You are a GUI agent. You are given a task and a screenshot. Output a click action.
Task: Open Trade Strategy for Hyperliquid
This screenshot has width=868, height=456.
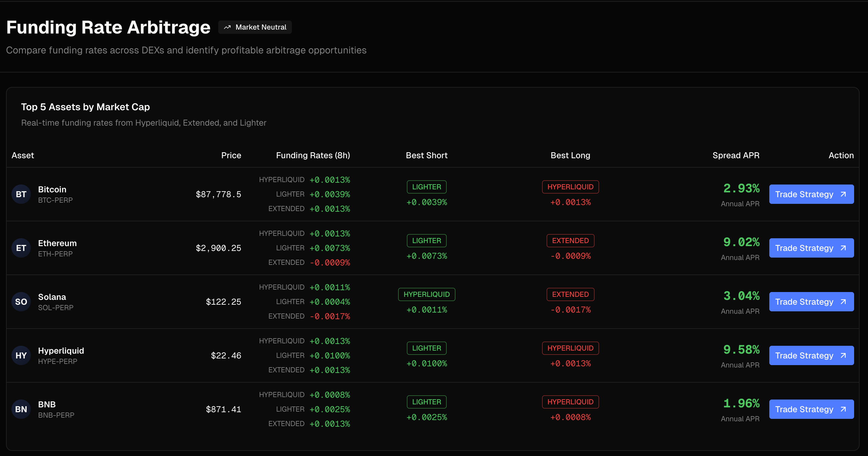[x=811, y=355]
